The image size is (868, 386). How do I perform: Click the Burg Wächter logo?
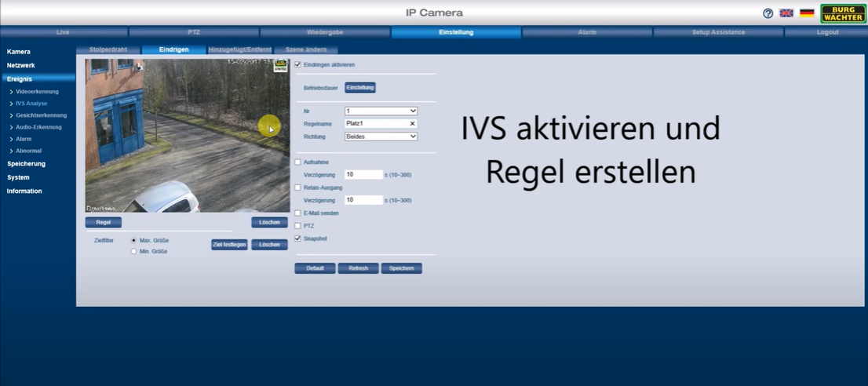[843, 13]
